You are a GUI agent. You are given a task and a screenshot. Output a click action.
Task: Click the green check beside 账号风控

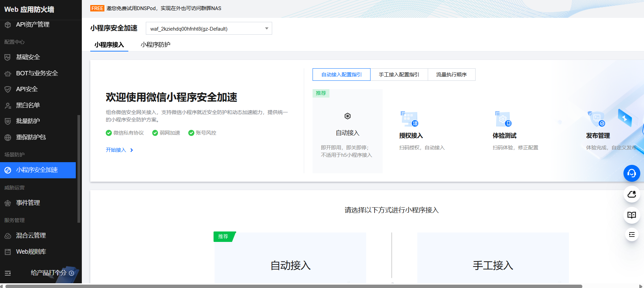pos(191,133)
